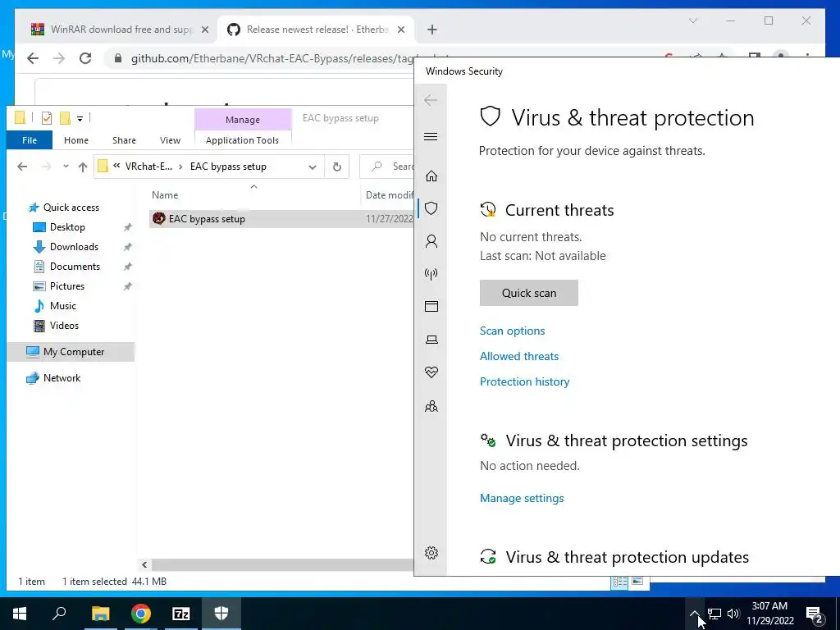Image resolution: width=840 pixels, height=630 pixels.
Task: Go back in Chrome
Action: [33, 58]
